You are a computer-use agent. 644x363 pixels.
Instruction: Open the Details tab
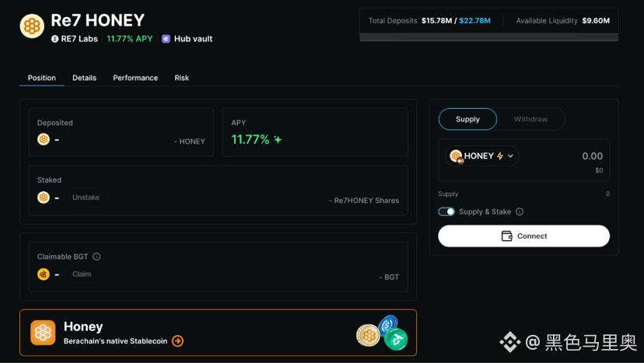(x=84, y=78)
